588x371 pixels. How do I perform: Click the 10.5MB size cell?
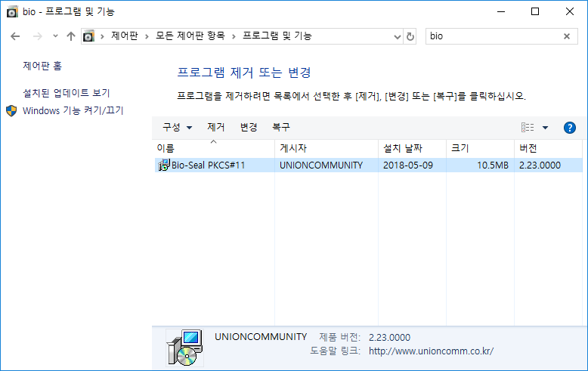pos(492,165)
